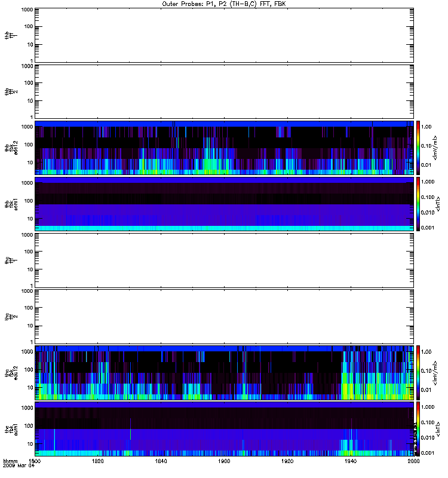Click the 'thc fbk scm1' y-axis title
448x478 pixels.
point(11,429)
